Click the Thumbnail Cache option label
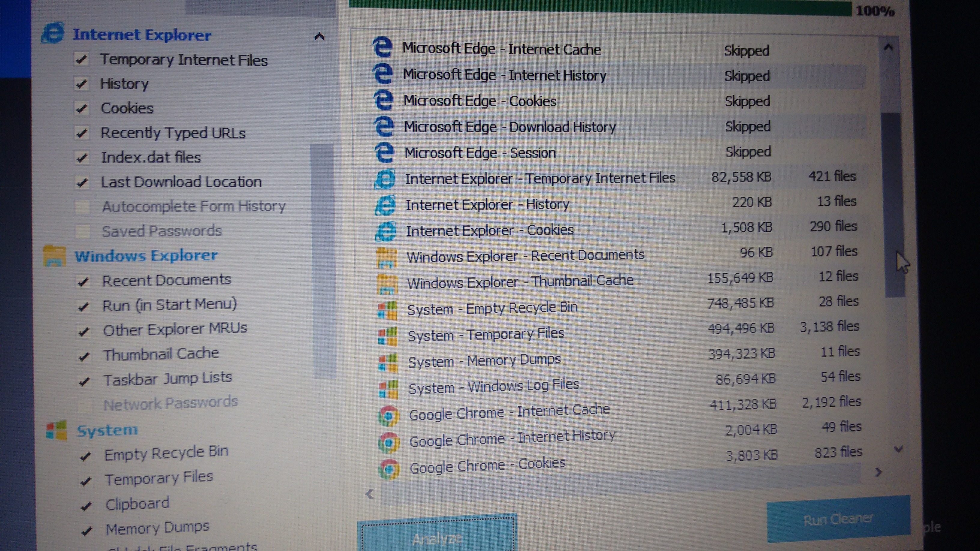Viewport: 980px width, 551px height. 161,354
